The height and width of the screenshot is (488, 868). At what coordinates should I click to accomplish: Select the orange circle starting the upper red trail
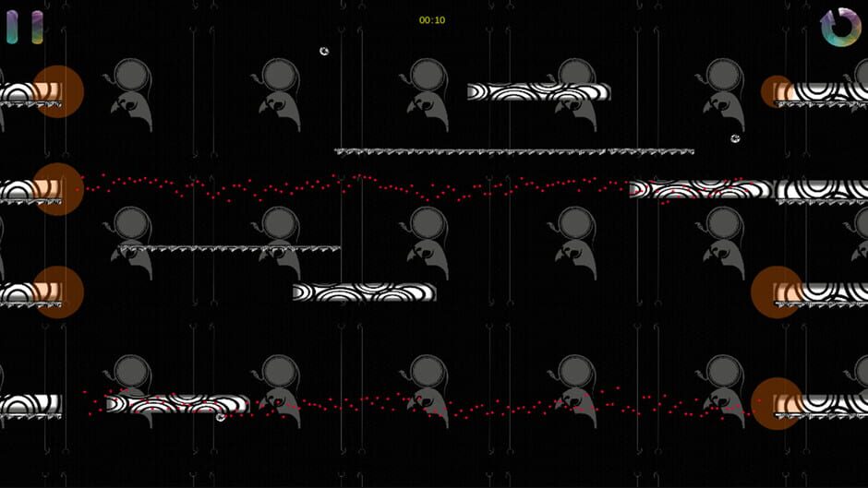tap(58, 189)
